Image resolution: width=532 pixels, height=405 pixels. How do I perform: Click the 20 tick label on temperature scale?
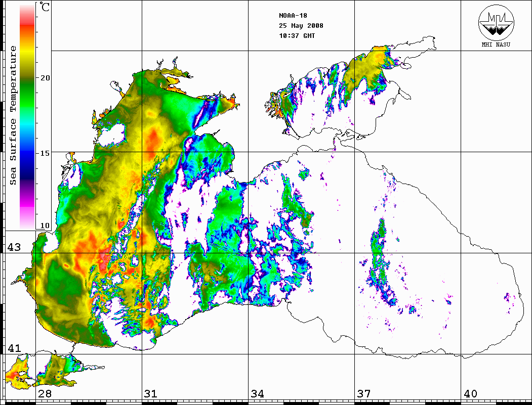click(46, 78)
